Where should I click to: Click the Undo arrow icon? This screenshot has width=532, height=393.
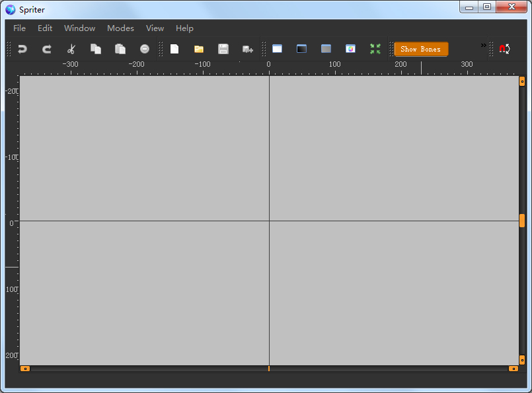(22, 49)
